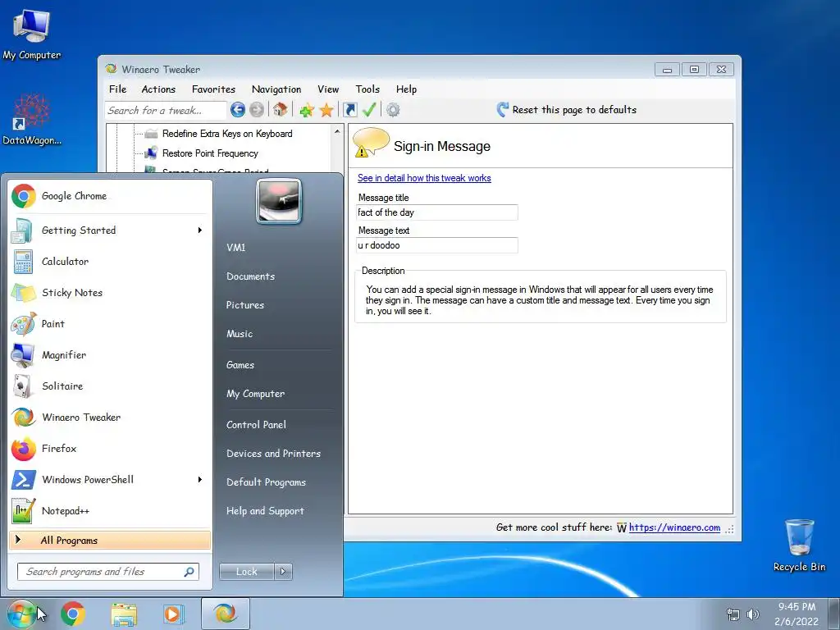840x630 pixels.
Task: Open the media player taskbar icon
Action: pos(173,614)
